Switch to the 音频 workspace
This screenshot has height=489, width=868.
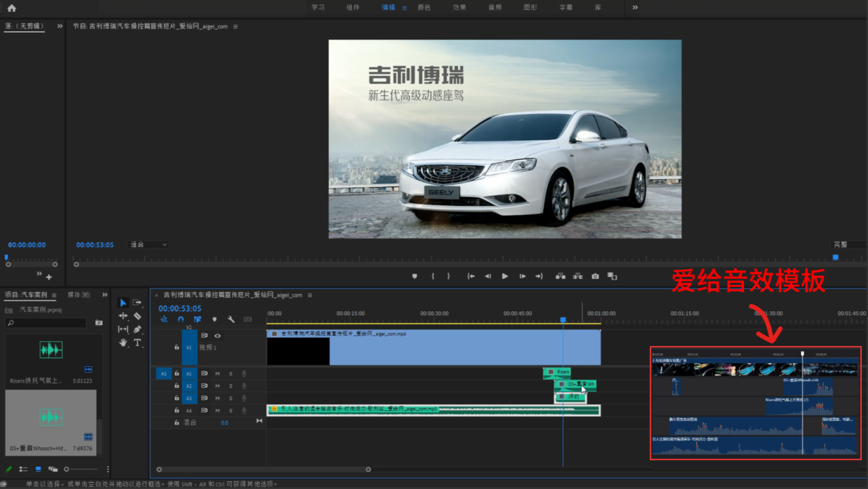tap(495, 8)
